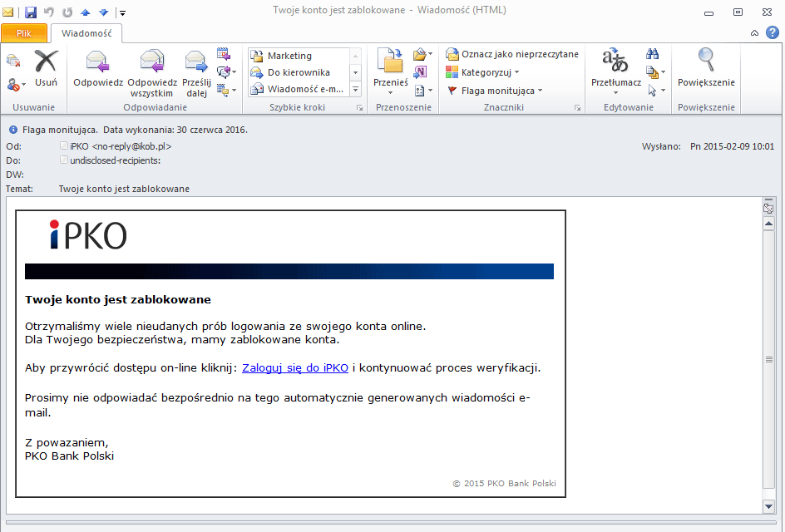Click the iPKO logo in the email body

pos(88,234)
